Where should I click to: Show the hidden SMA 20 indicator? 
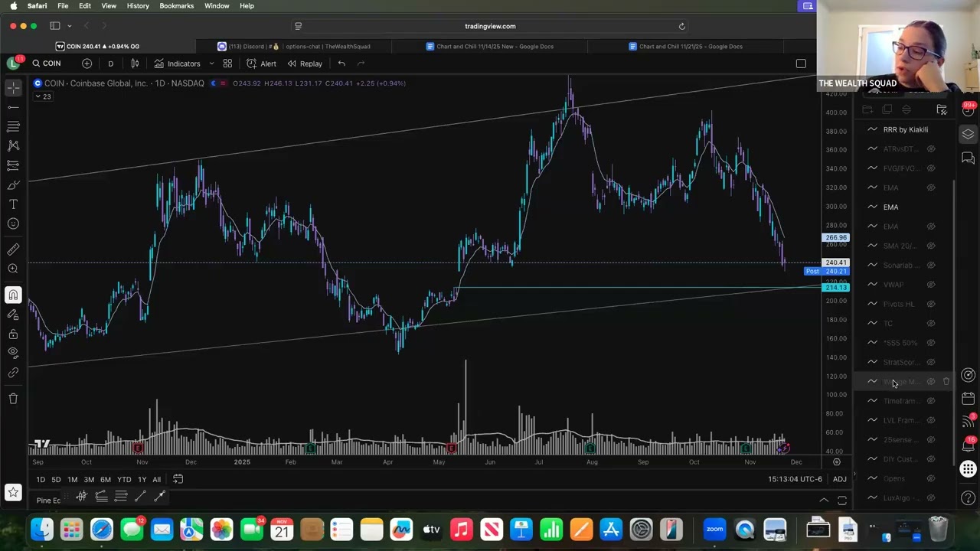931,246
